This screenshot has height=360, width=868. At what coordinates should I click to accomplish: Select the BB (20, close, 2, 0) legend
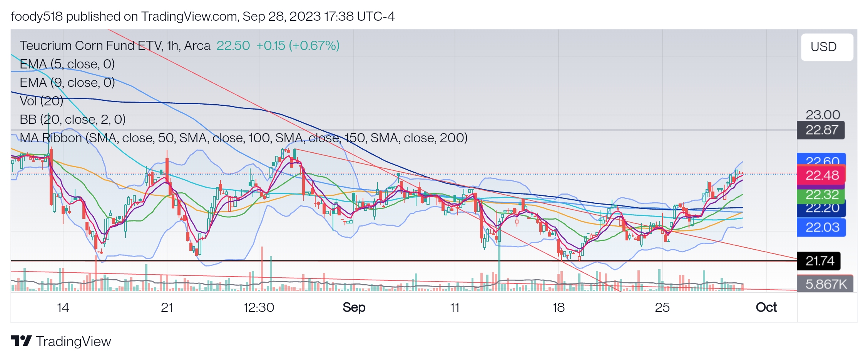(73, 119)
